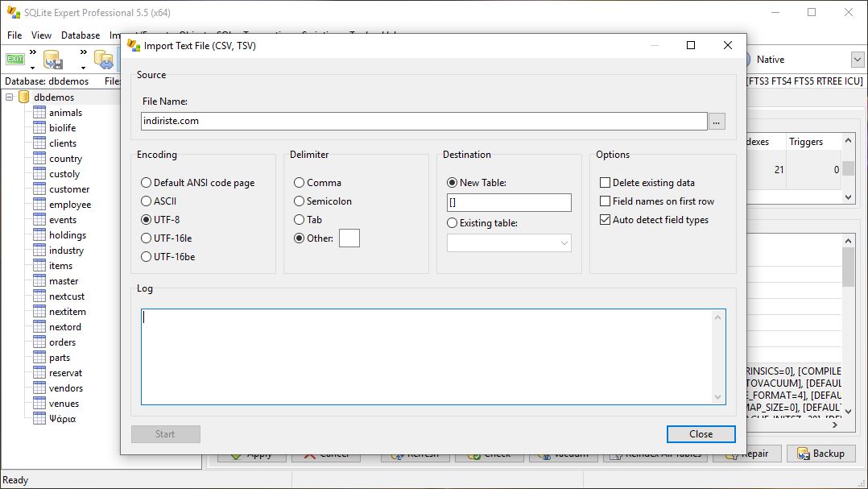Enable Delete existing data checkbox
Viewport: 868px width, 489px height.
click(605, 183)
